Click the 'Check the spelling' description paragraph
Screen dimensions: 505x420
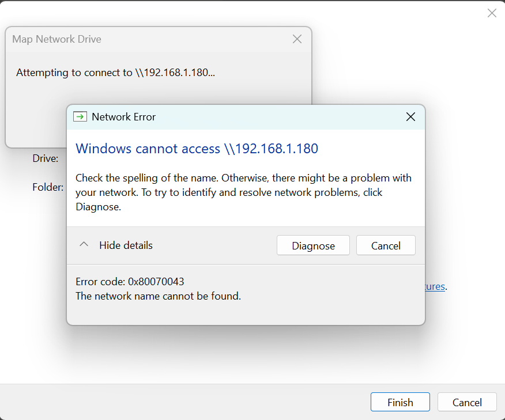click(x=242, y=192)
